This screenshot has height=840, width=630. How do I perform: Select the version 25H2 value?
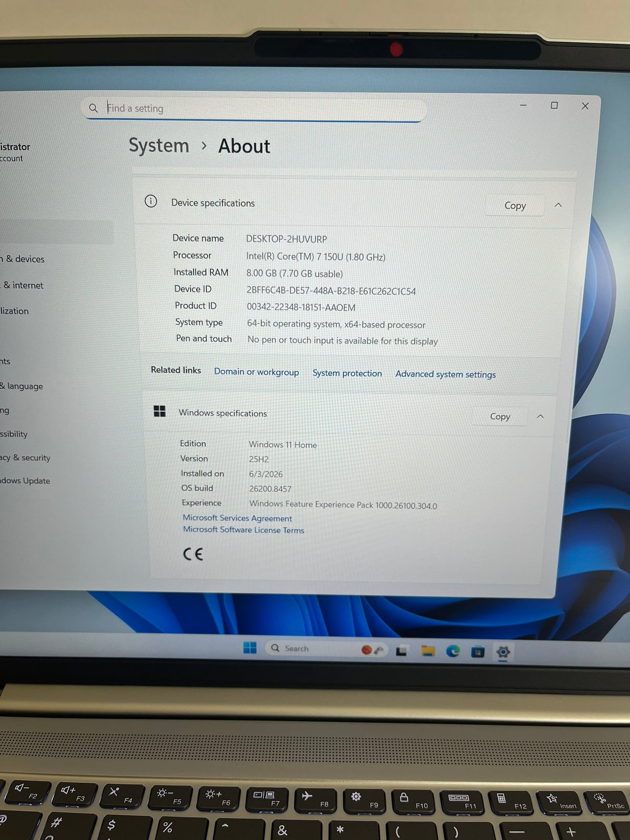coord(259,459)
